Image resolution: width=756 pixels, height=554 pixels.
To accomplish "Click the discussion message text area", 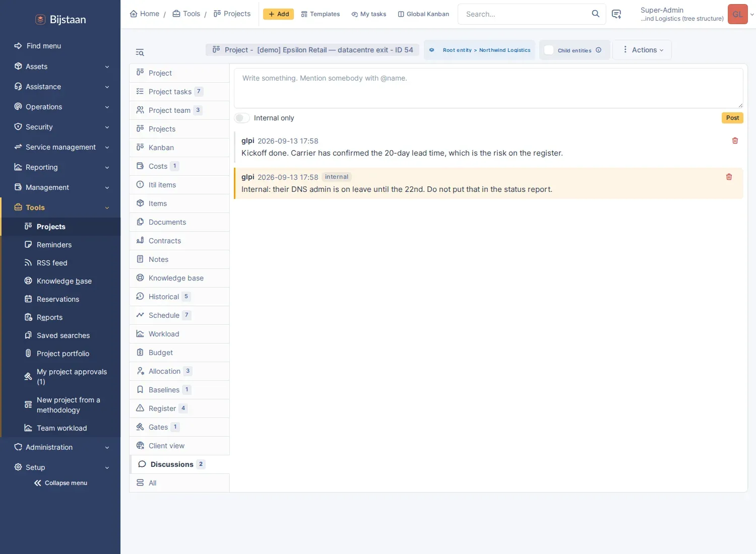I will pos(488,88).
